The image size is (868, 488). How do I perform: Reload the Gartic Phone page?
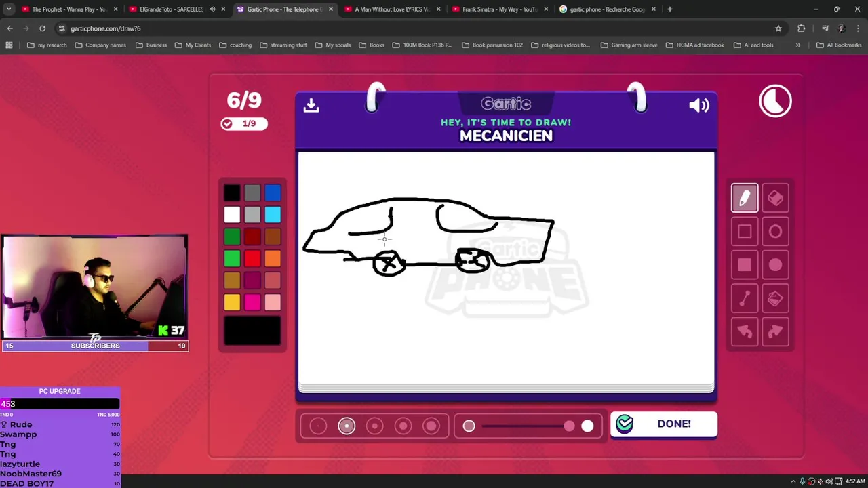(x=42, y=28)
